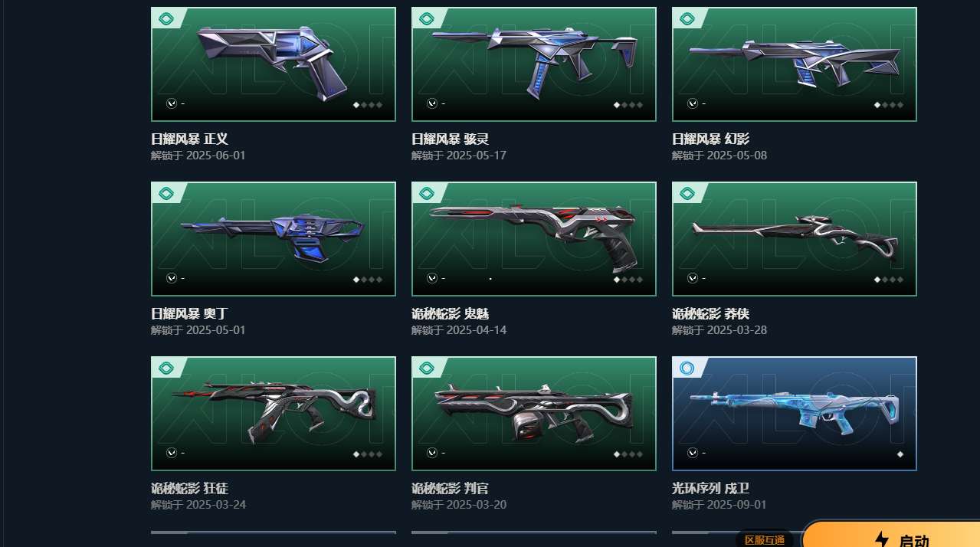The height and width of the screenshot is (547, 980).
Task: Open the 日耀风暴 骇灵 skin thumbnail
Action: (x=534, y=64)
